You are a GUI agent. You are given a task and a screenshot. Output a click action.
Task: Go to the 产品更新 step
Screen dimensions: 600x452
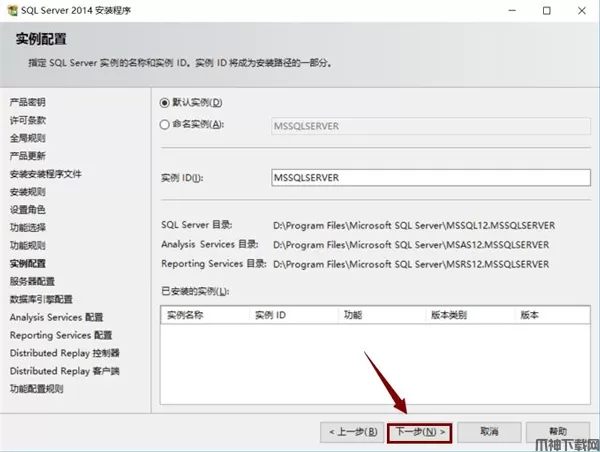pyautogui.click(x=28, y=156)
